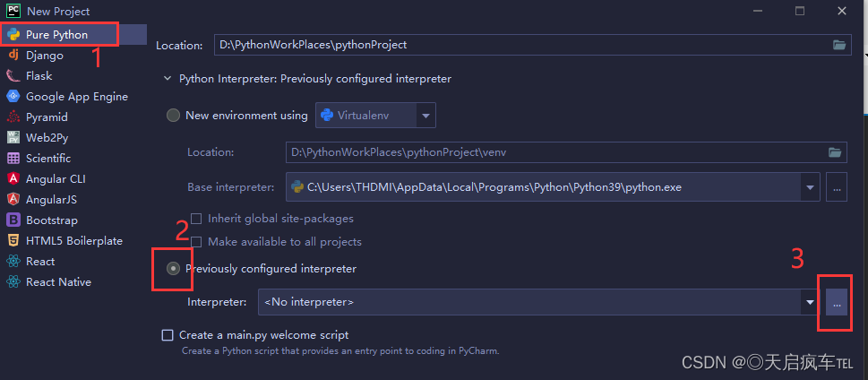
Task: Open the Interpreter dropdown arrow
Action: pyautogui.click(x=811, y=302)
